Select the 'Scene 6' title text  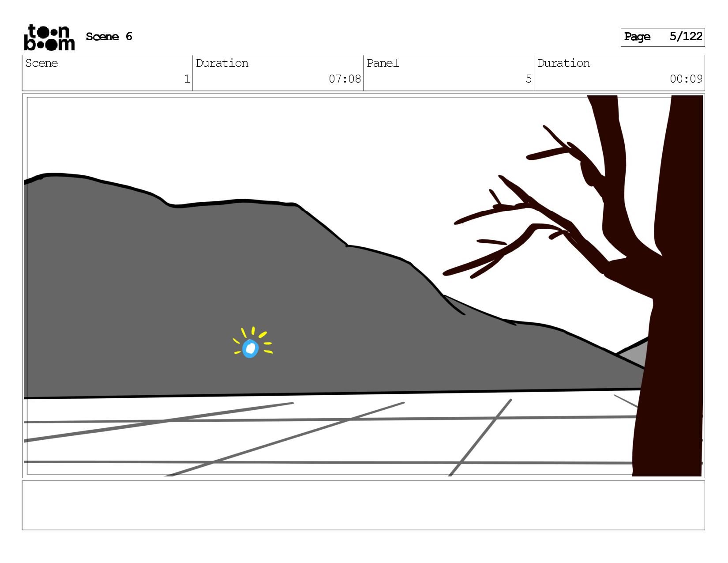coord(109,37)
